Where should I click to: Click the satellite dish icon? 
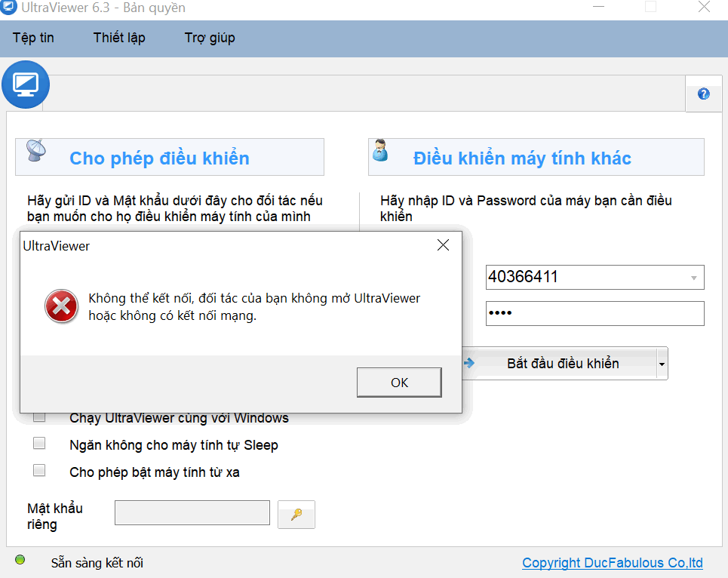[36, 150]
